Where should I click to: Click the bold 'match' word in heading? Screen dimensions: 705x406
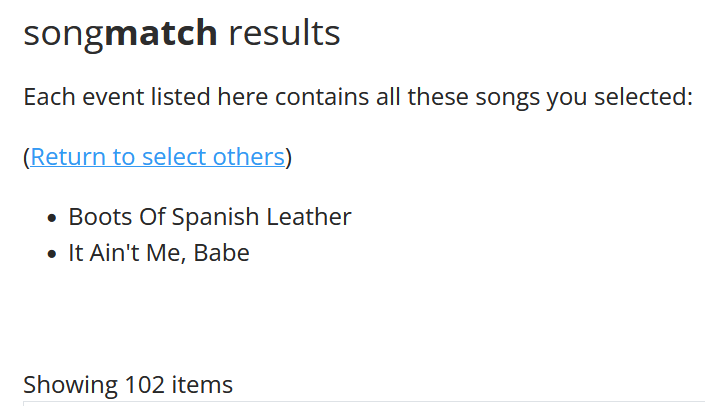161,33
